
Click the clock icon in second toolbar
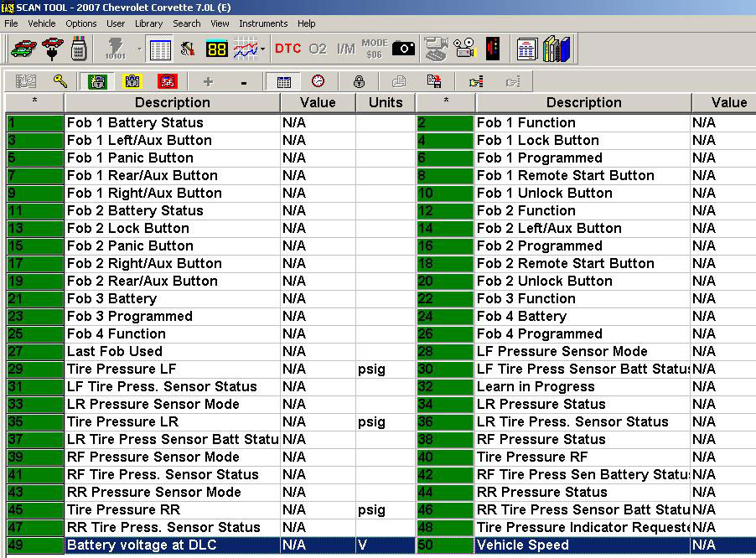[x=318, y=81]
